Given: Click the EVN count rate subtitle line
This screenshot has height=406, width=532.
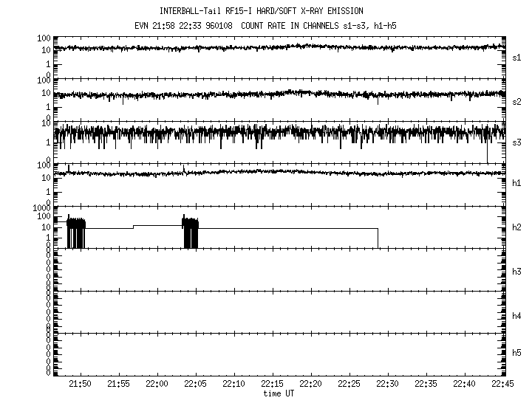Looking at the screenshot, I should 266,25.
